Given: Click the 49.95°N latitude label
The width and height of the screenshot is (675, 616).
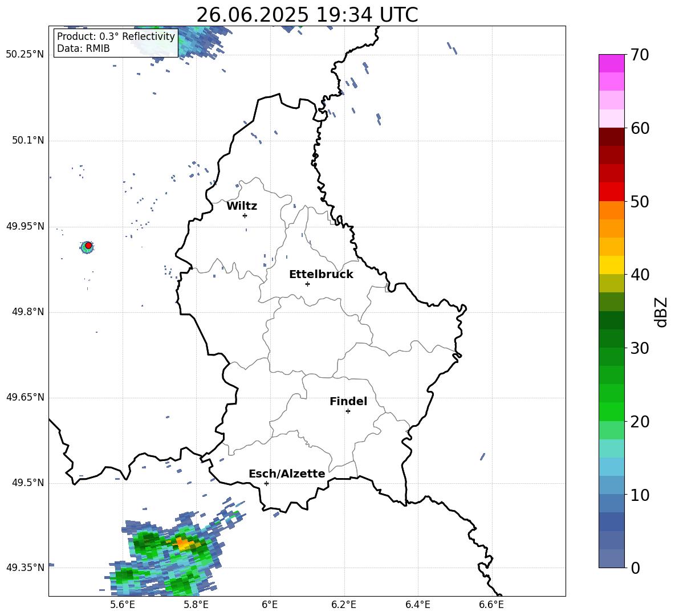Looking at the screenshot, I should coord(25,226).
